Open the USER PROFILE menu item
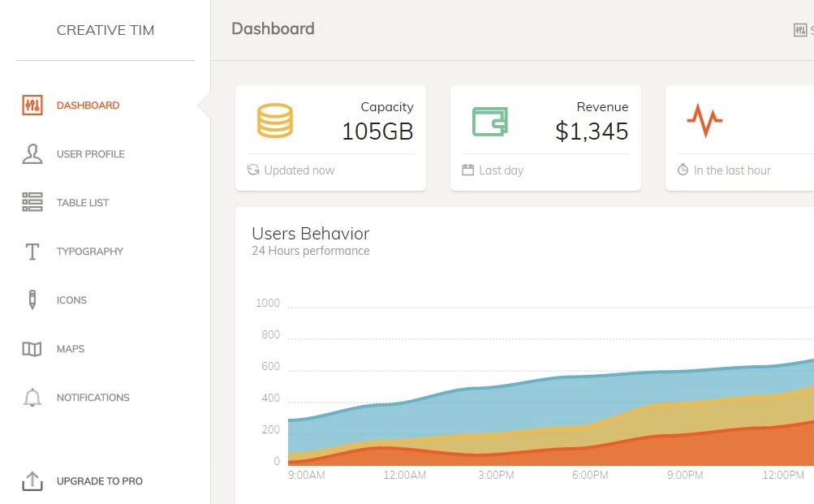The height and width of the screenshot is (504, 814). pyautogui.click(x=90, y=154)
